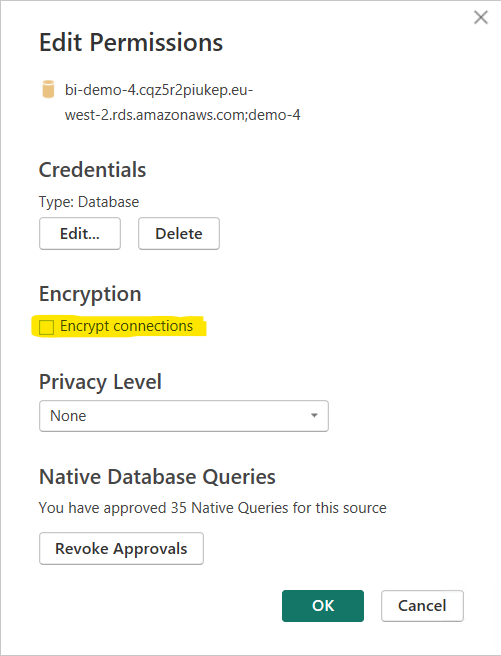Close the Edit Permissions dialog with X
The width and height of the screenshot is (501, 656).
[x=481, y=18]
